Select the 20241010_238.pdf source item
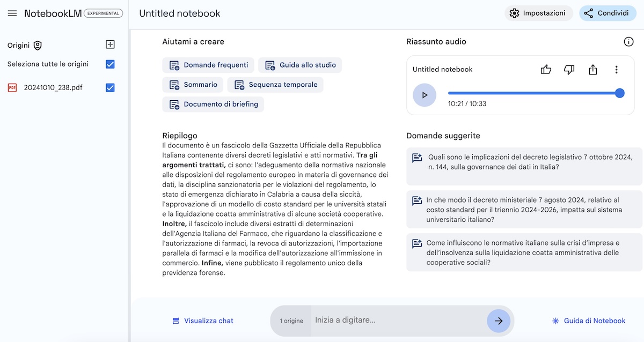This screenshot has height=342, width=644. click(x=53, y=88)
